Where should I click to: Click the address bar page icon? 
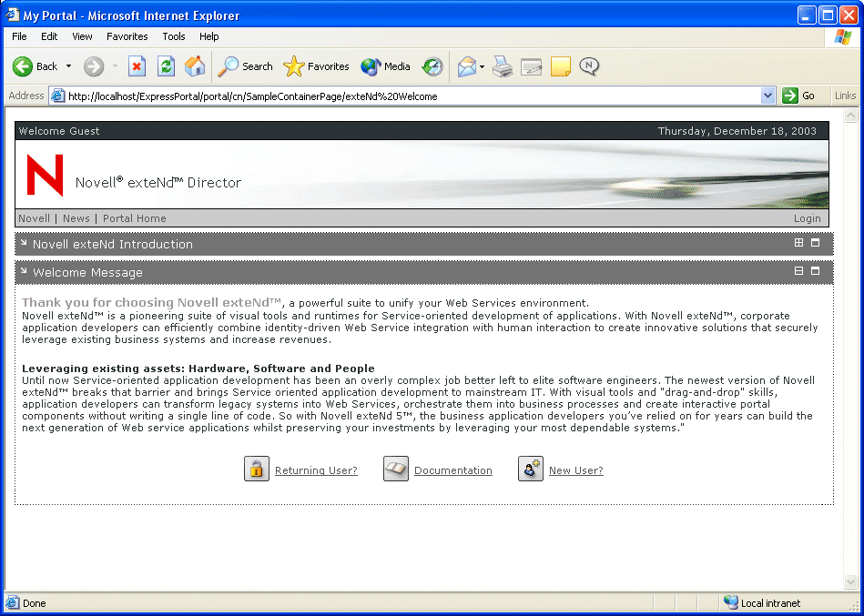[57, 96]
